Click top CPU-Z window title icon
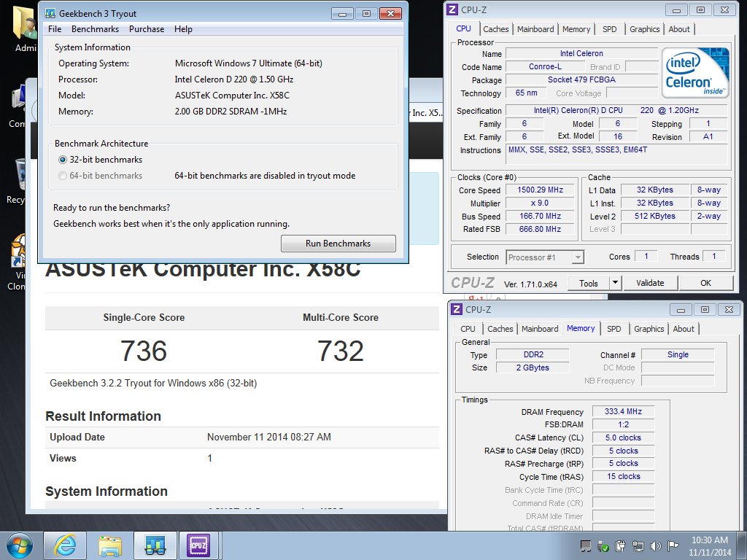This screenshot has height=560, width=747. [x=452, y=9]
